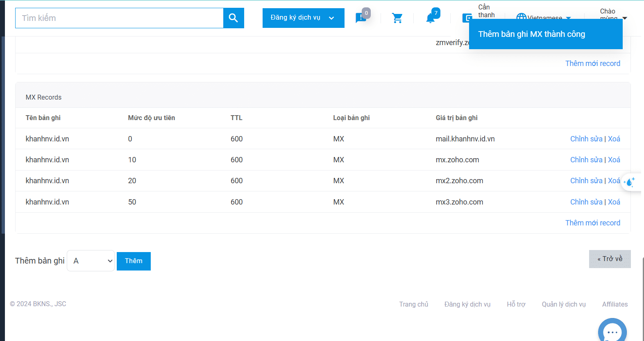
Task: Edit the mx.zoho.com record
Action: [x=586, y=160]
